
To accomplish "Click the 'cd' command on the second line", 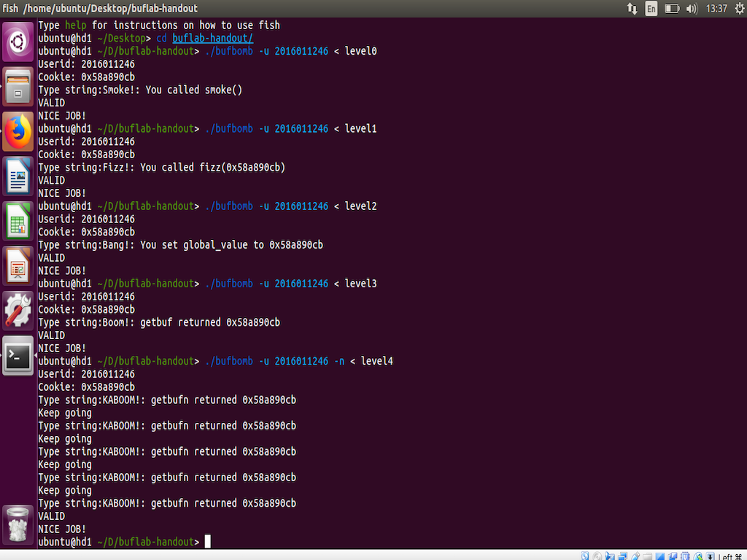I will pos(161,38).
